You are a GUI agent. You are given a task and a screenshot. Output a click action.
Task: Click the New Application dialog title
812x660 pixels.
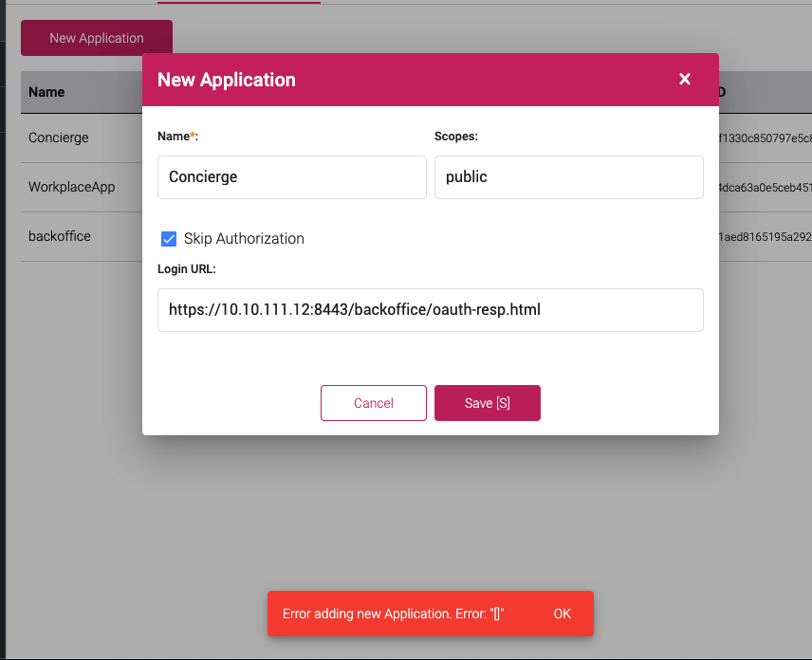227,80
